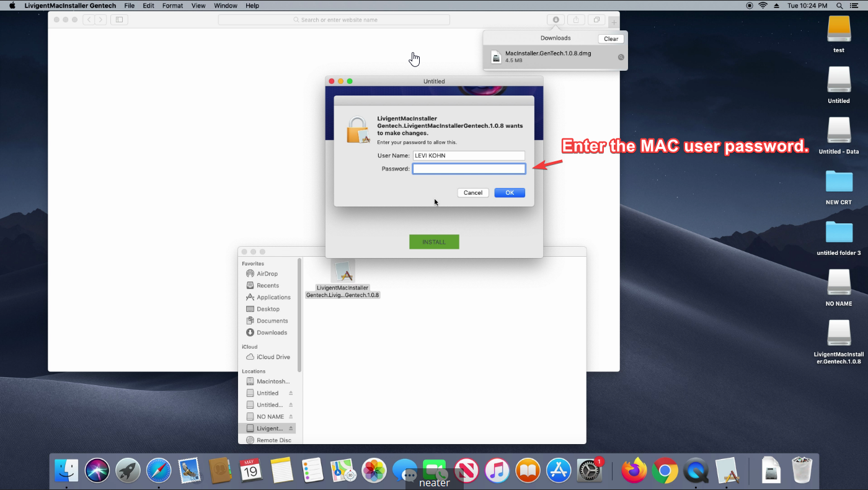The width and height of the screenshot is (868, 490).
Task: Click the Finder sidebar scrollbar
Action: pos(300,315)
